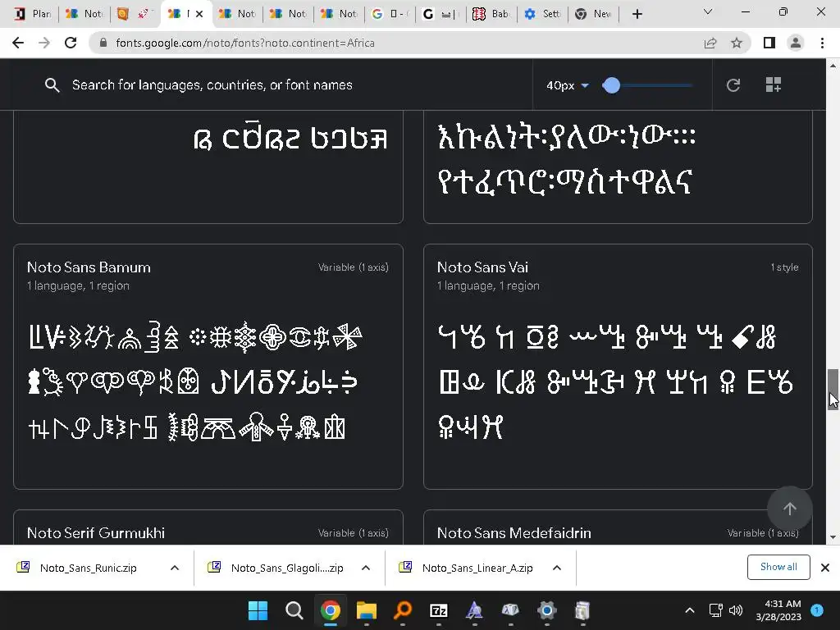Adjust the font size slider handle
This screenshot has width=840, height=630.
611,85
